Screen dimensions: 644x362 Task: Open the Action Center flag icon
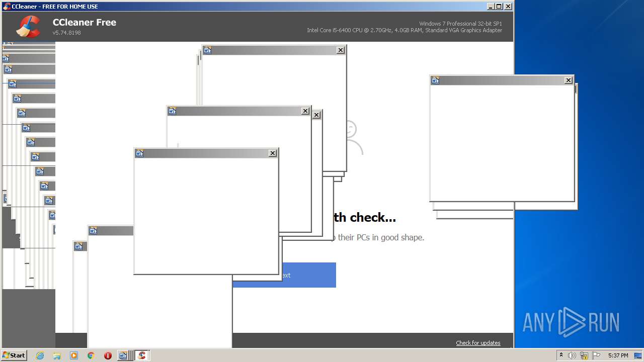[x=596, y=355]
